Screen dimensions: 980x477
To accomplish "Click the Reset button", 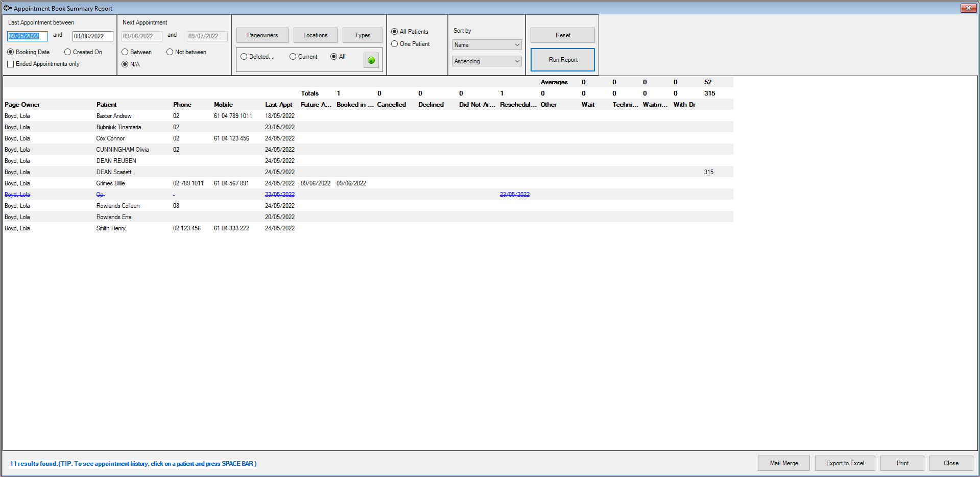I will tap(563, 35).
